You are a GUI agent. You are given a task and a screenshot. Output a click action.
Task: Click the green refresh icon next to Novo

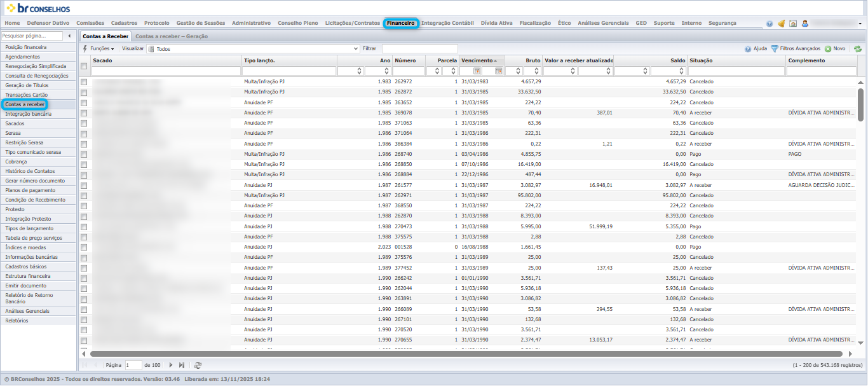857,48
